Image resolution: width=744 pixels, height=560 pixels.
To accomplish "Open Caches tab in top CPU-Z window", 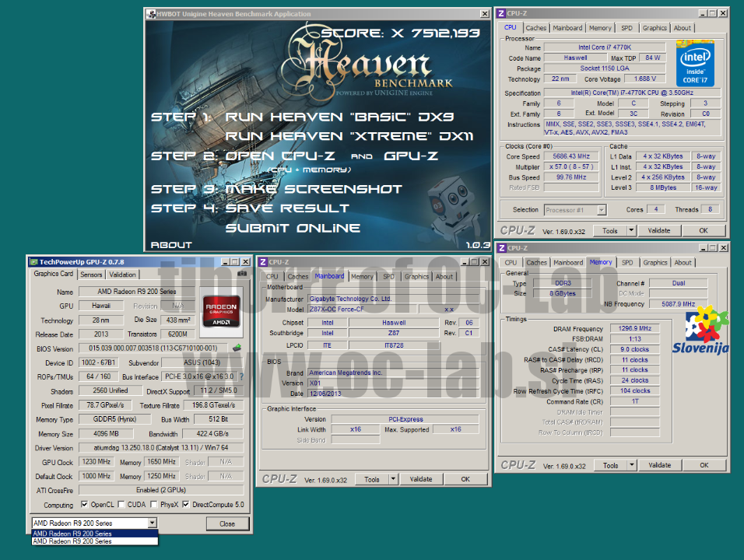I will (x=535, y=28).
